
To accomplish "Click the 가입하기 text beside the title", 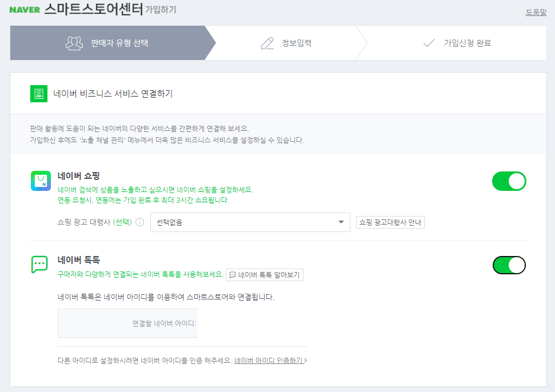I will click(x=161, y=10).
